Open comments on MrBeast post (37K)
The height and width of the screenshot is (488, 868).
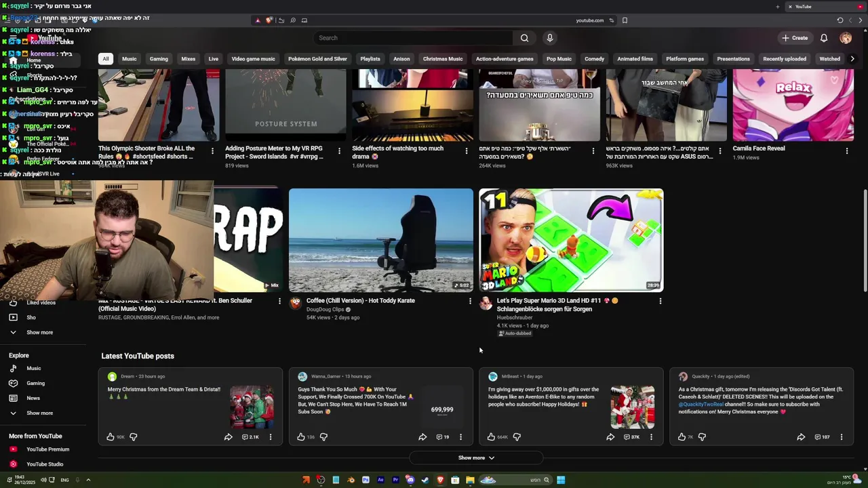click(x=631, y=437)
